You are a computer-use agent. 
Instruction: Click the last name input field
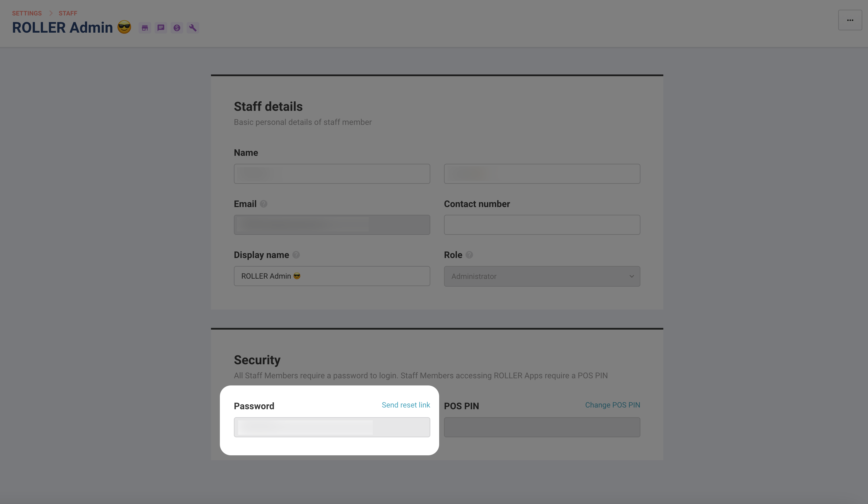click(x=542, y=174)
